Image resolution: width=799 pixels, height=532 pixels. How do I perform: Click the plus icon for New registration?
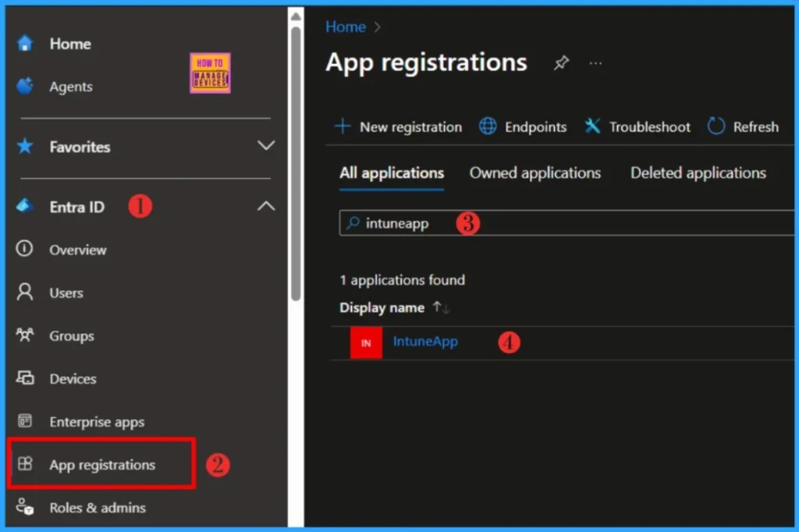[x=343, y=126]
